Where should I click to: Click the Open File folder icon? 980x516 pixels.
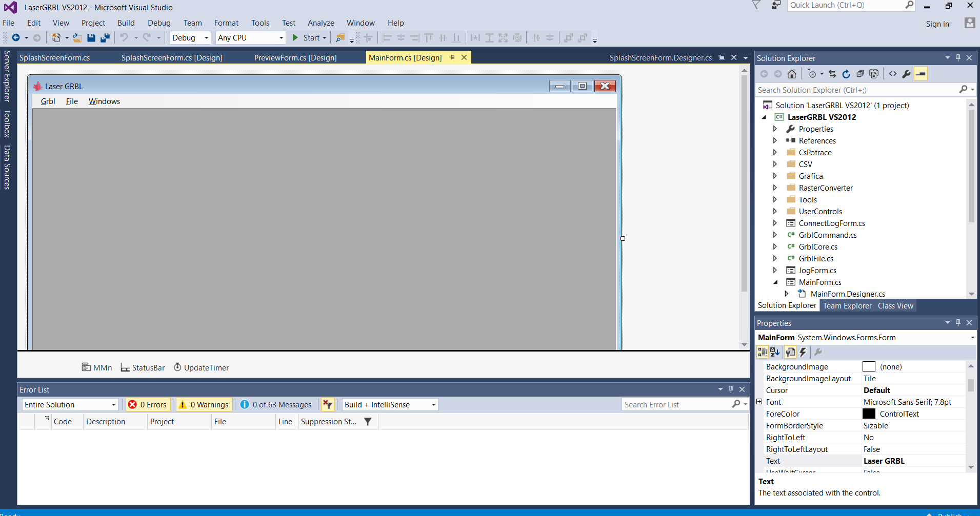tap(77, 38)
